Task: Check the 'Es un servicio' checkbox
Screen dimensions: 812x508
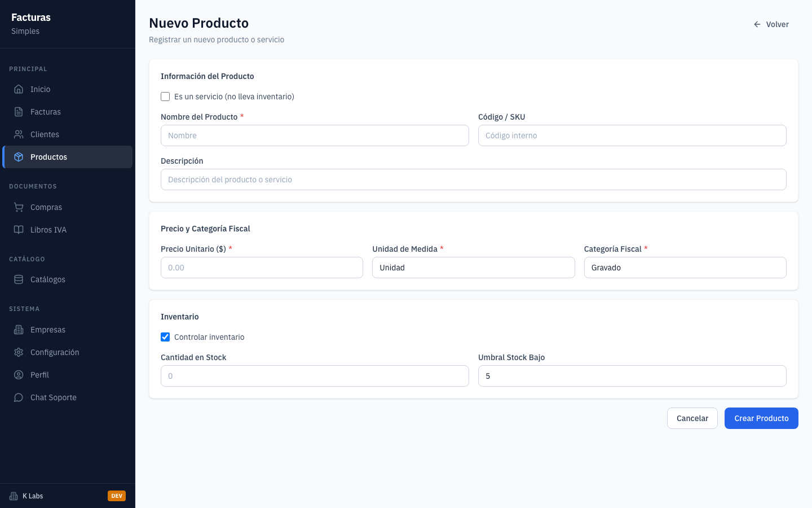Action: [x=165, y=97]
